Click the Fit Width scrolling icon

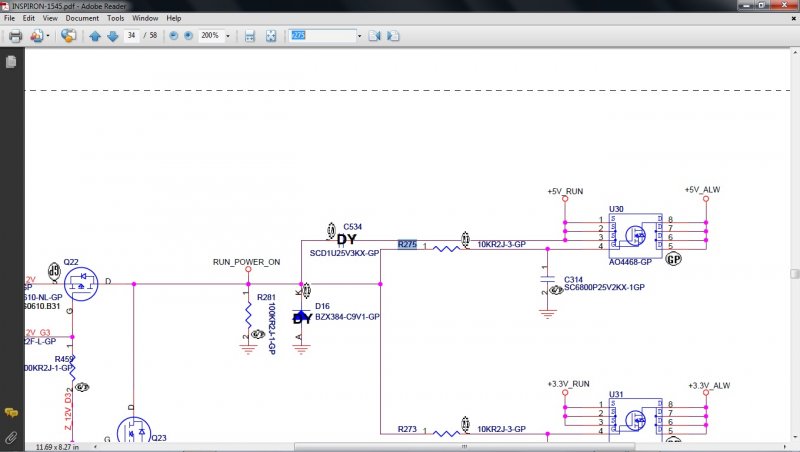pos(249,36)
